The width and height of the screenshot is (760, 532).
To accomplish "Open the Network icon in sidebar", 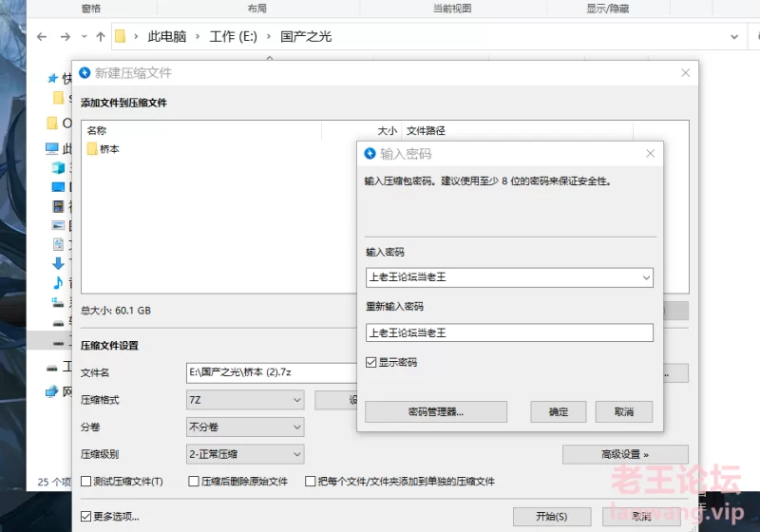I will 52,391.
